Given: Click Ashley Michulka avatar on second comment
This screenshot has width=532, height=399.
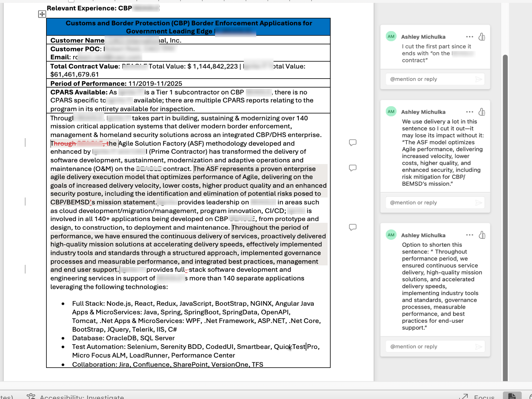Looking at the screenshot, I should pos(391,111).
